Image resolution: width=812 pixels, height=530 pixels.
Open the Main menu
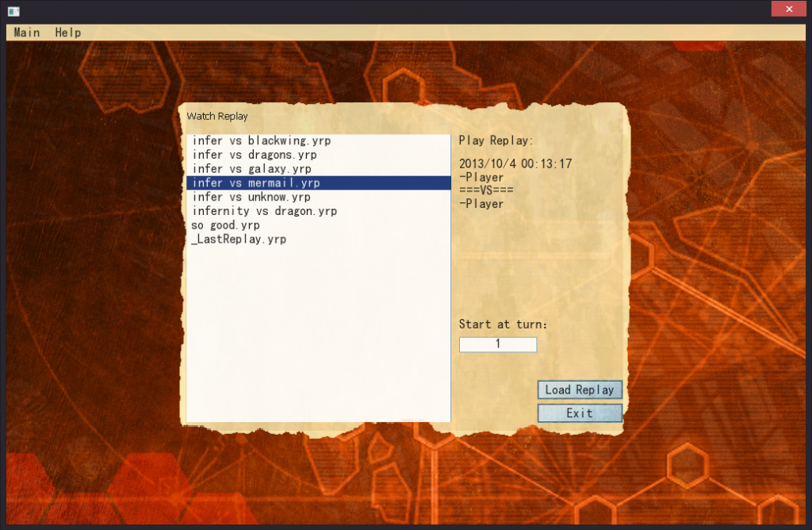[x=27, y=33]
